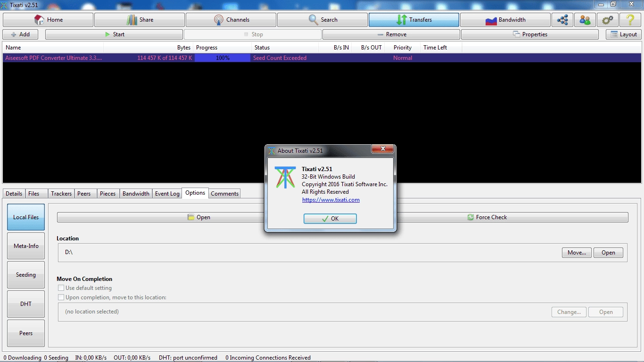The image size is (644, 362).
Task: Sort by B/s OUT column
Action: tap(368, 48)
